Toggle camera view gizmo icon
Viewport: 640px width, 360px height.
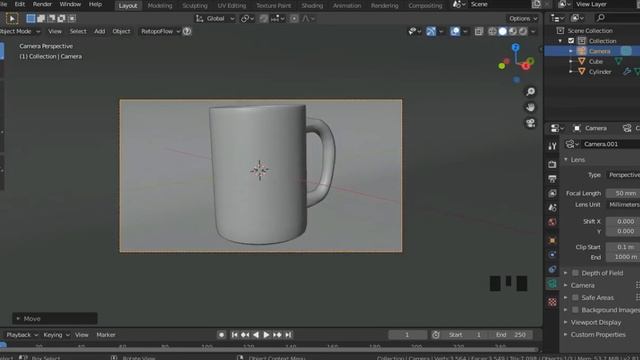pyautogui.click(x=530, y=123)
